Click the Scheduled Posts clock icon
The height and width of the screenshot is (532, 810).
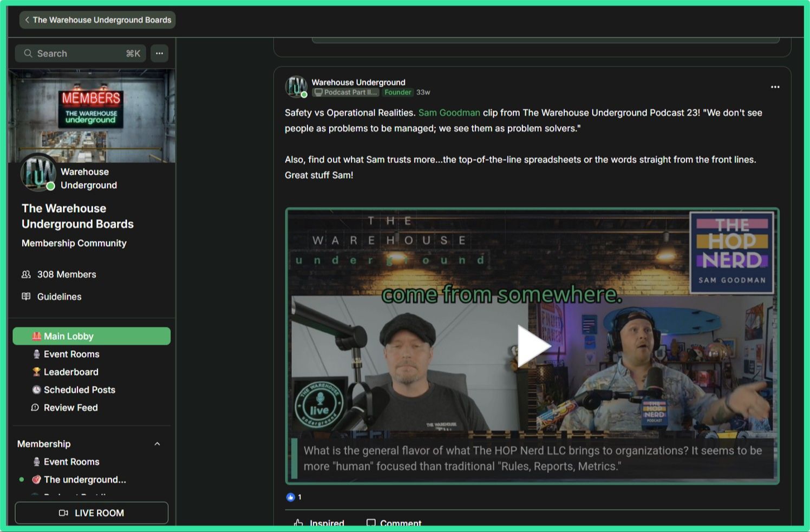[36, 390]
